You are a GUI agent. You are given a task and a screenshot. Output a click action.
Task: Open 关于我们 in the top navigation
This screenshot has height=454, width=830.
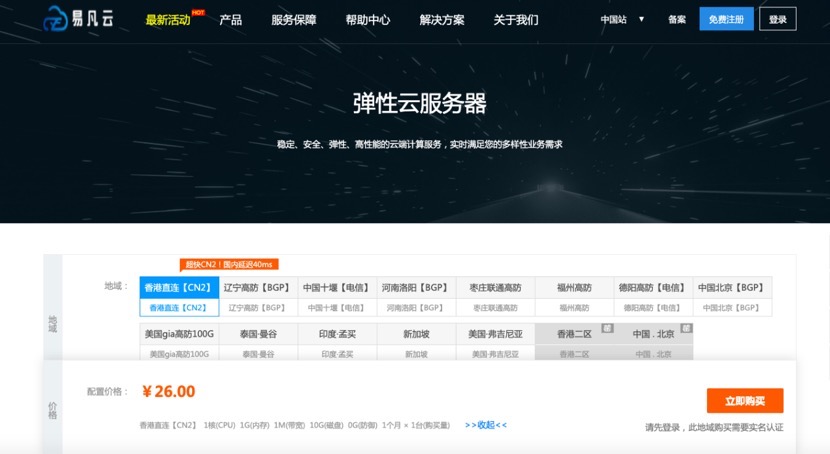(515, 19)
